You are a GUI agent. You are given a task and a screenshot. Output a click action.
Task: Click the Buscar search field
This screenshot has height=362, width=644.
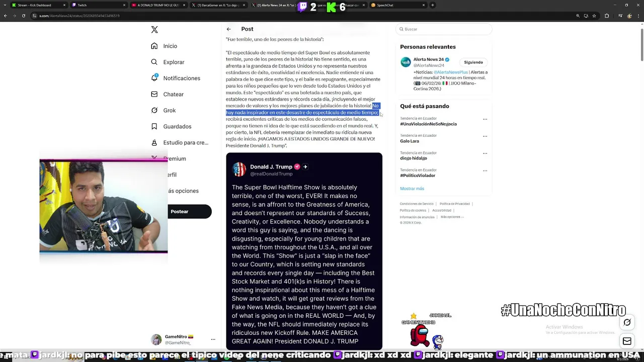[x=443, y=29]
